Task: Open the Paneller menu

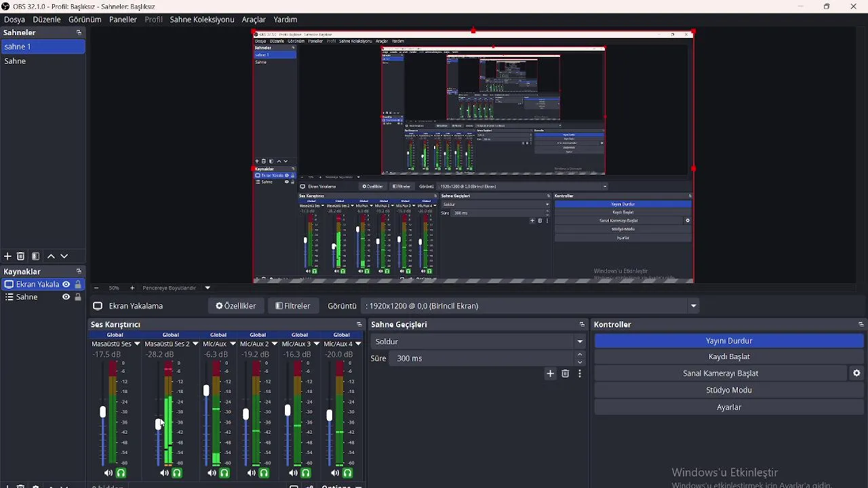Action: (123, 20)
